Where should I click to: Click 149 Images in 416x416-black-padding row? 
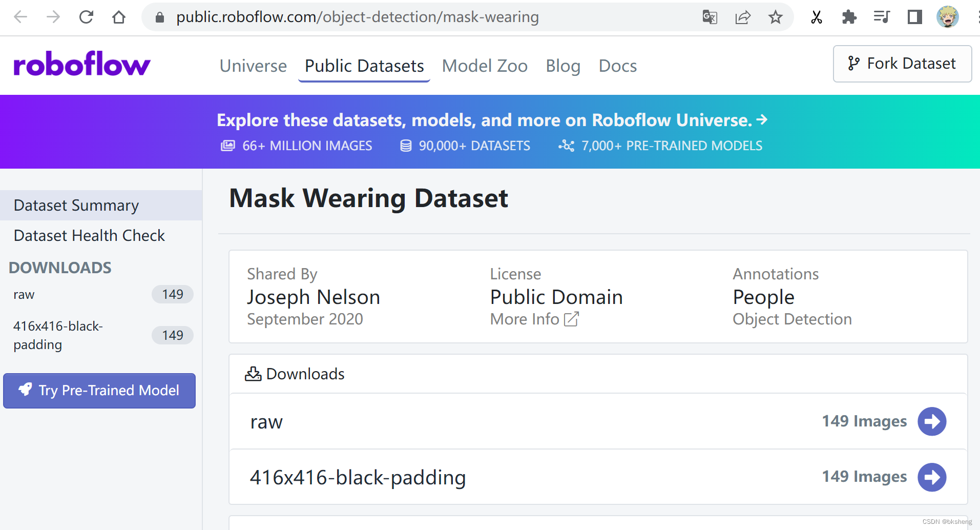[864, 477]
